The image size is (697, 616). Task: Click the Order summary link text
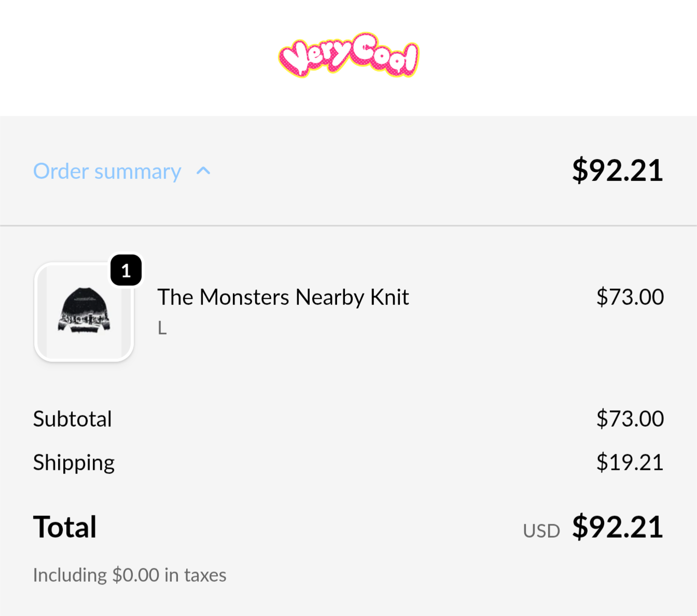(107, 171)
